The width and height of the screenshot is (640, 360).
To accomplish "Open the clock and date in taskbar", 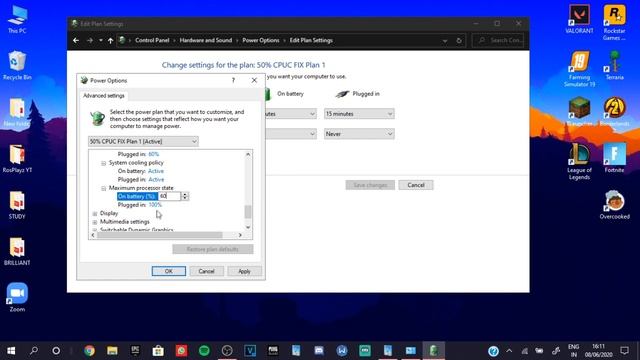I will pyautogui.click(x=598, y=351).
